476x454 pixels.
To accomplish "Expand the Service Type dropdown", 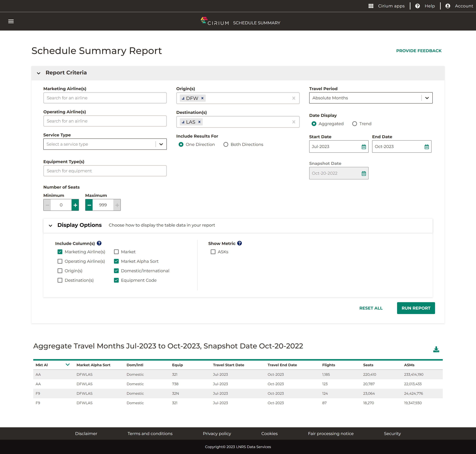I will pos(105,144).
